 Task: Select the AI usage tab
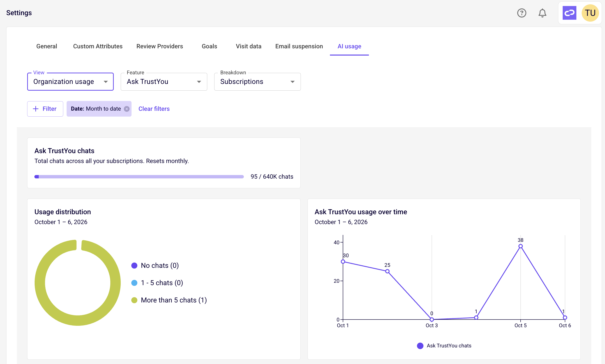point(349,46)
